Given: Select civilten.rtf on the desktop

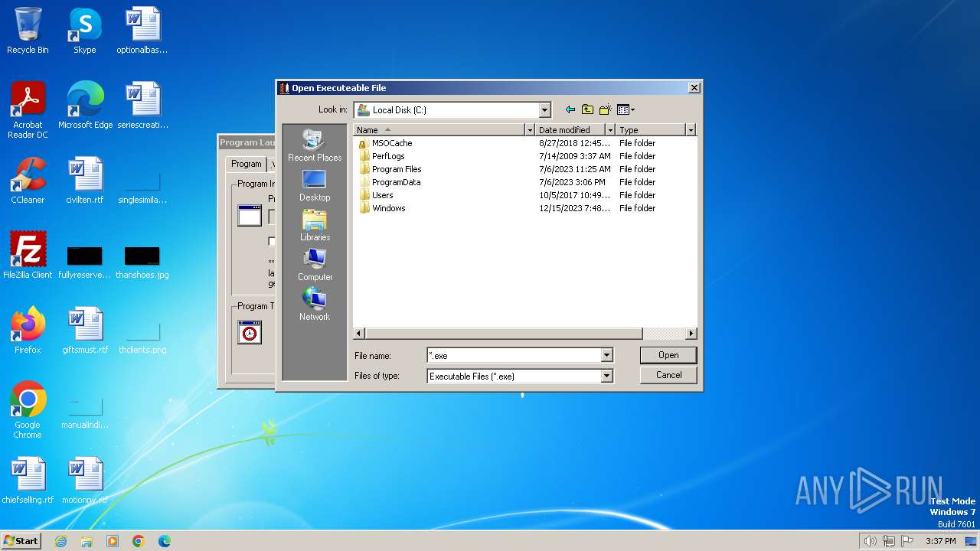Looking at the screenshot, I should 85,181.
